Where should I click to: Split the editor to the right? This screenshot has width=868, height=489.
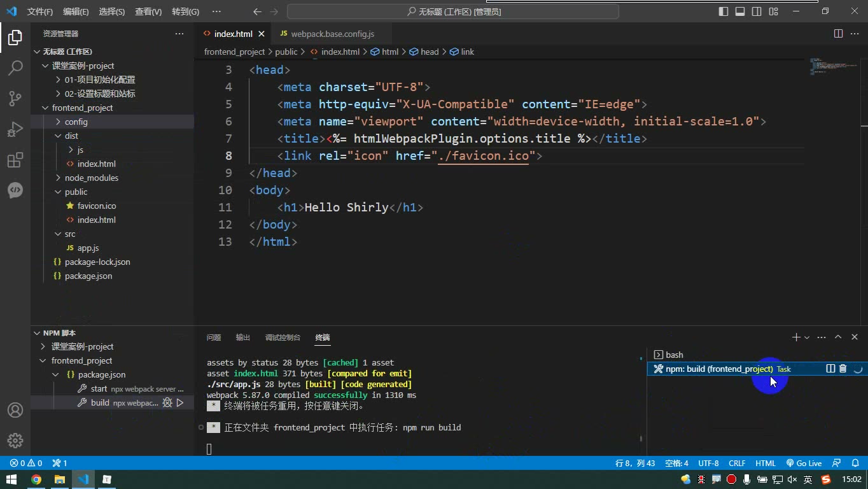coord(838,34)
